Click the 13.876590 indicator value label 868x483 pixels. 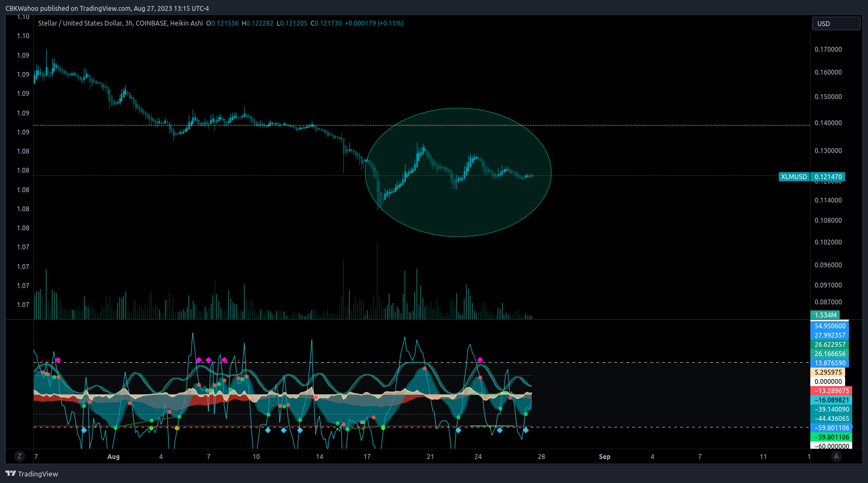tap(830, 363)
